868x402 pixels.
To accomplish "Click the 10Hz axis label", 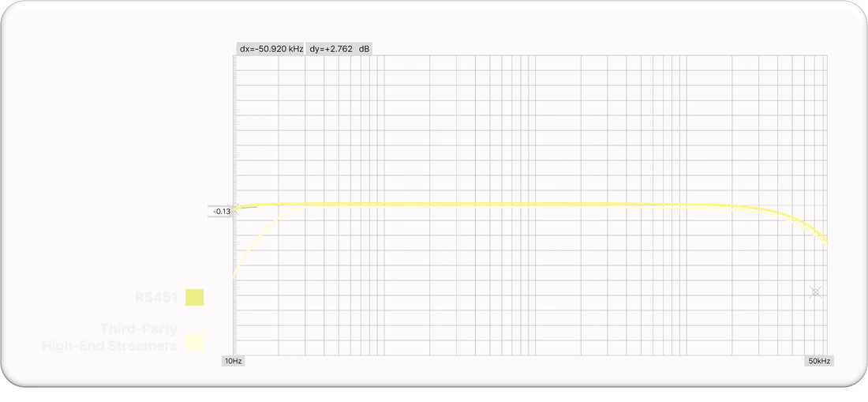I will tap(234, 360).
